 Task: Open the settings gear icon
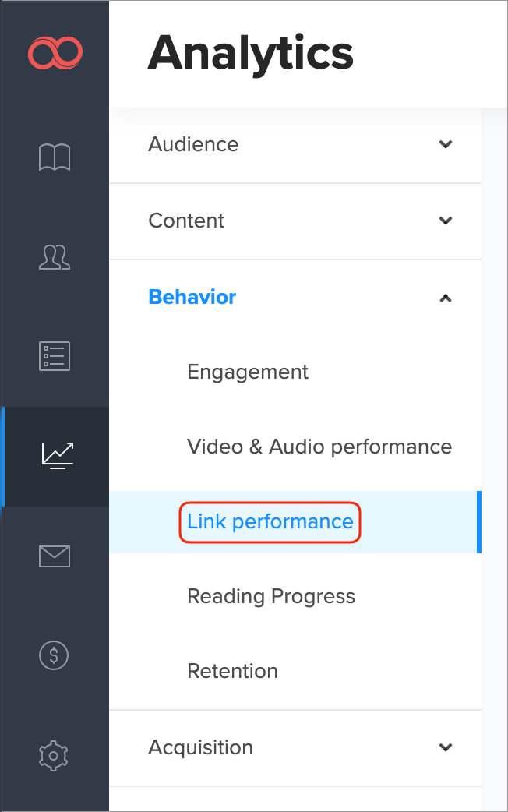[x=55, y=754]
